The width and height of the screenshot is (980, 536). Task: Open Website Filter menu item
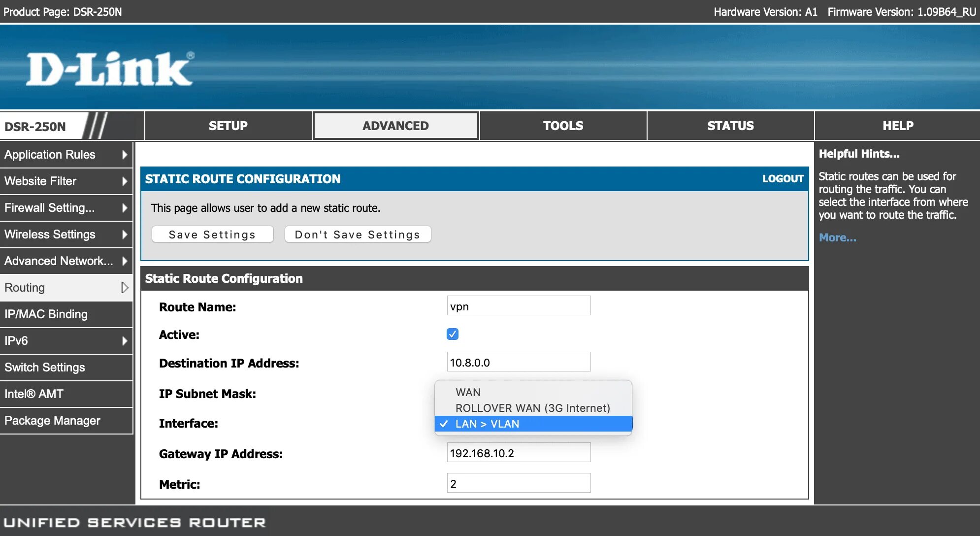(66, 181)
